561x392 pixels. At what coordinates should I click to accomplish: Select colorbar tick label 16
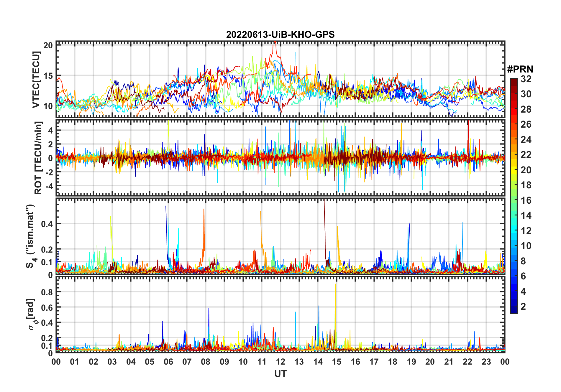tap(526, 200)
